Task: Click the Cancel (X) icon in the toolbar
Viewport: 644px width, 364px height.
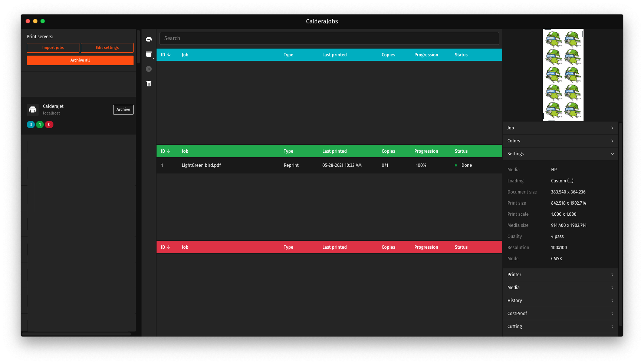Action: [149, 69]
